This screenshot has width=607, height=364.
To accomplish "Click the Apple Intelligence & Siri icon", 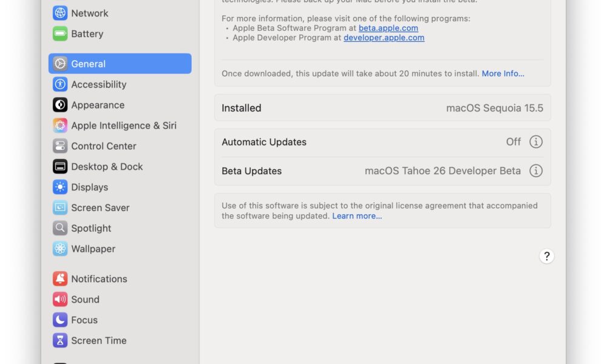I will coord(60,126).
